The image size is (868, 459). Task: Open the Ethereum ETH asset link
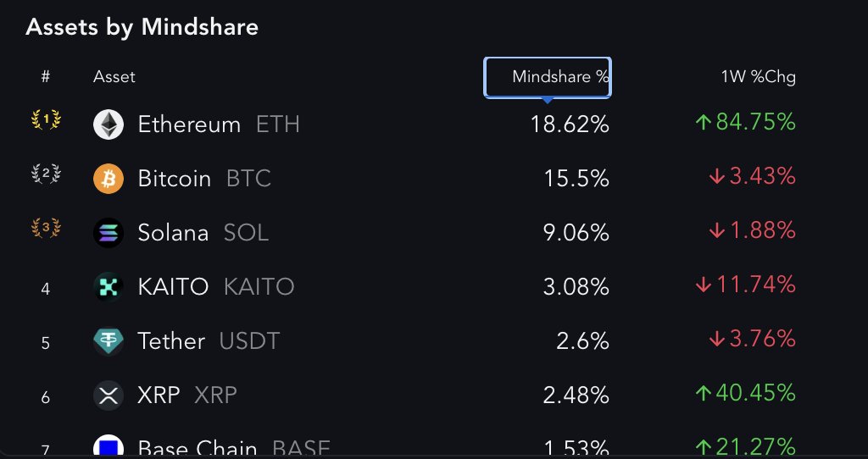(x=219, y=124)
